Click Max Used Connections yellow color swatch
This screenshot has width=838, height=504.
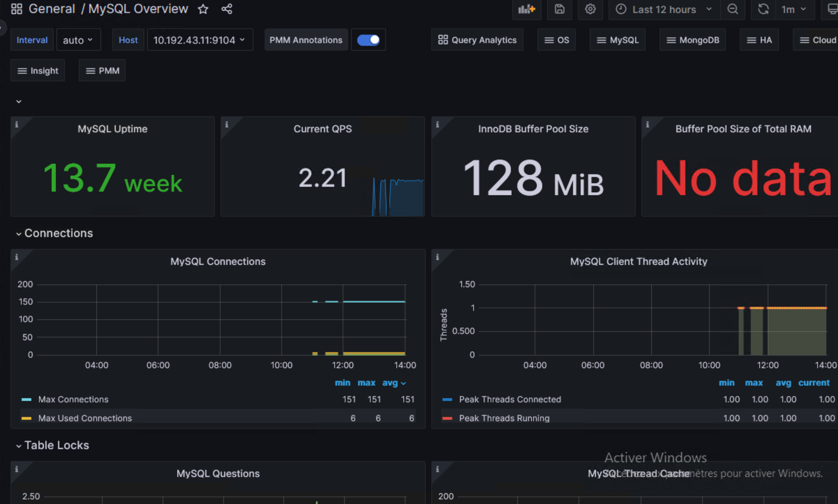point(26,418)
